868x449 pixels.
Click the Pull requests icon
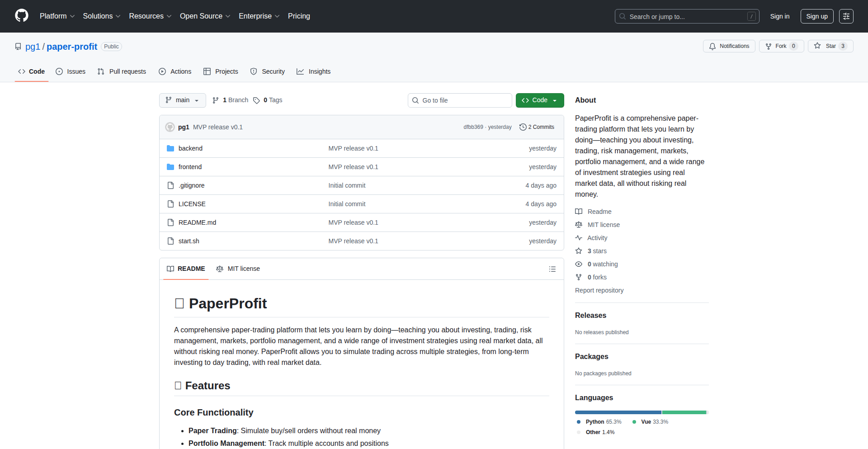tap(101, 71)
